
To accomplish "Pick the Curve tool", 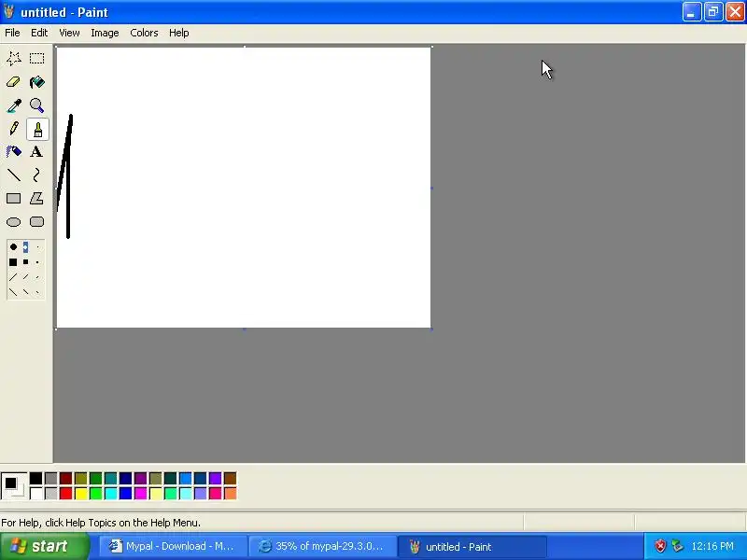I will (x=37, y=175).
